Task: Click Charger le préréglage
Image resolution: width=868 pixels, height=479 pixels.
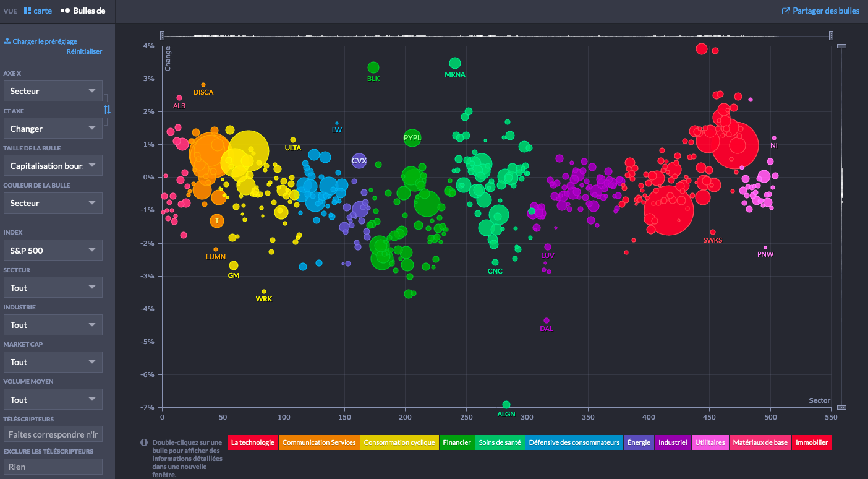Action: click(x=40, y=41)
